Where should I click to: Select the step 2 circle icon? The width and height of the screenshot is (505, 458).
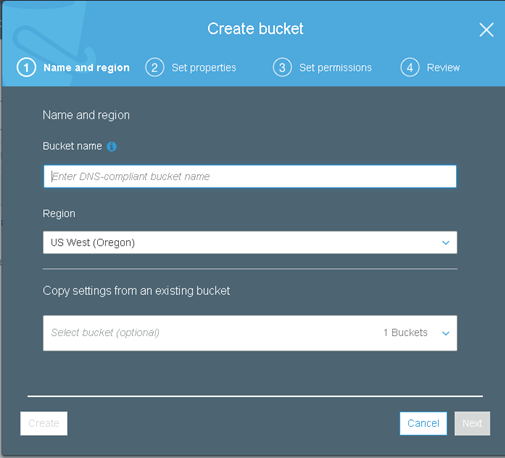(x=155, y=68)
